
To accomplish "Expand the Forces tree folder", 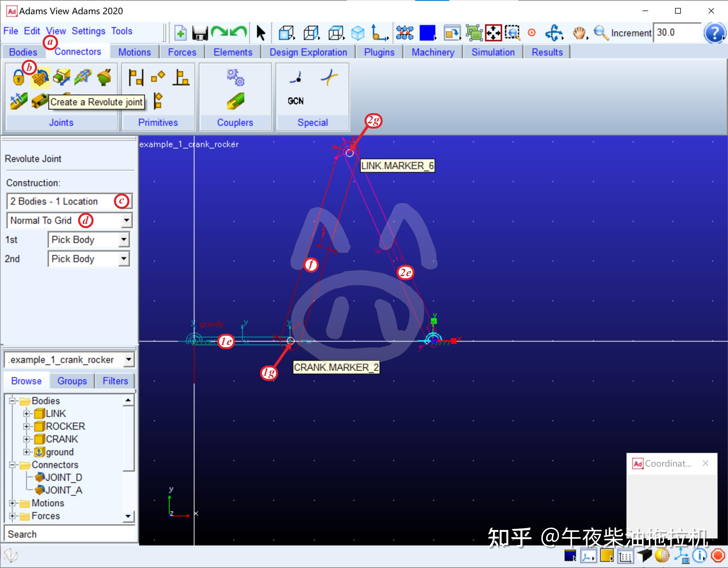I will [12, 516].
